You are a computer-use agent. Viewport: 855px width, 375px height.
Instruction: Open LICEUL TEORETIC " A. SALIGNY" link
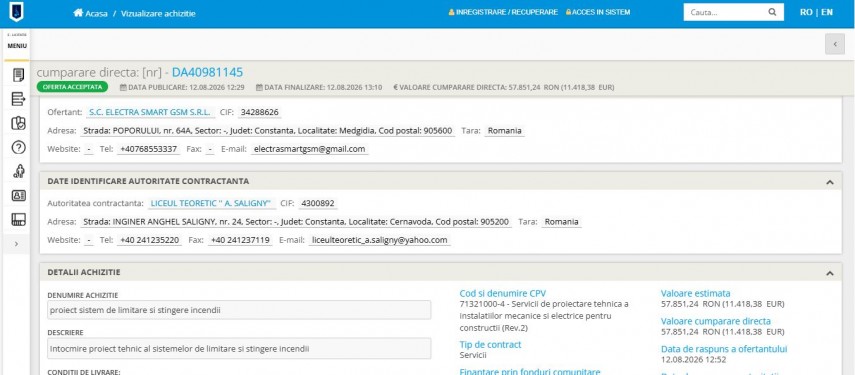[212, 203]
